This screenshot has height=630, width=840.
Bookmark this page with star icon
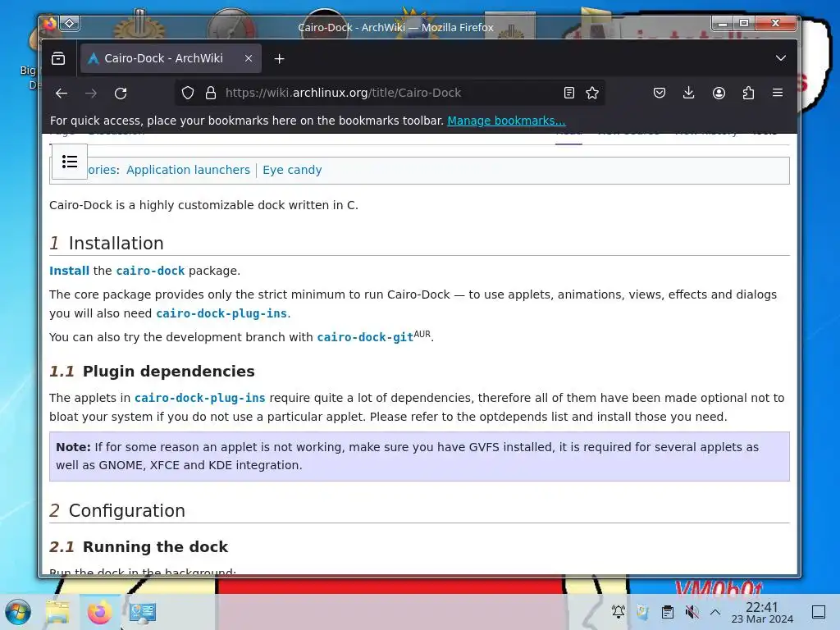[592, 93]
